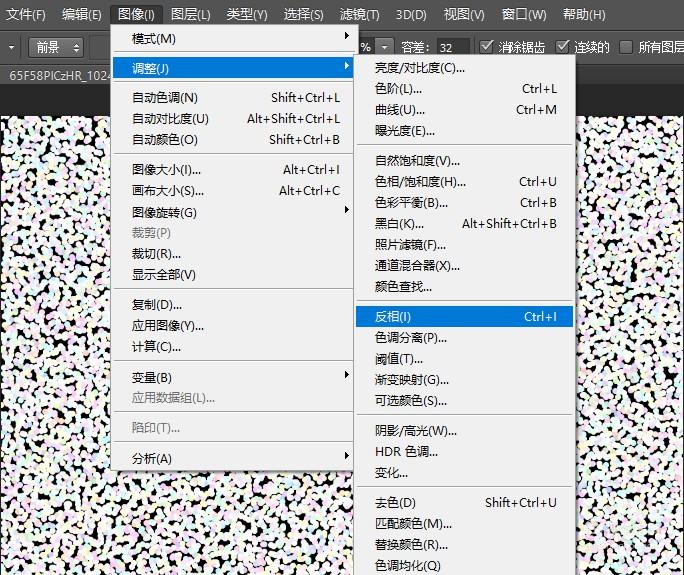The width and height of the screenshot is (684, 575).
Task: Open 替换颜色(R) dialog
Action: pyautogui.click(x=464, y=544)
